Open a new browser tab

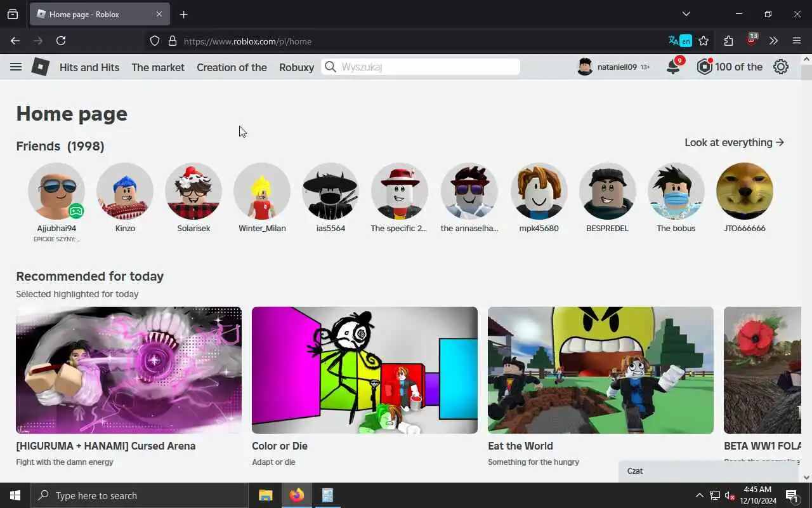[x=184, y=14]
